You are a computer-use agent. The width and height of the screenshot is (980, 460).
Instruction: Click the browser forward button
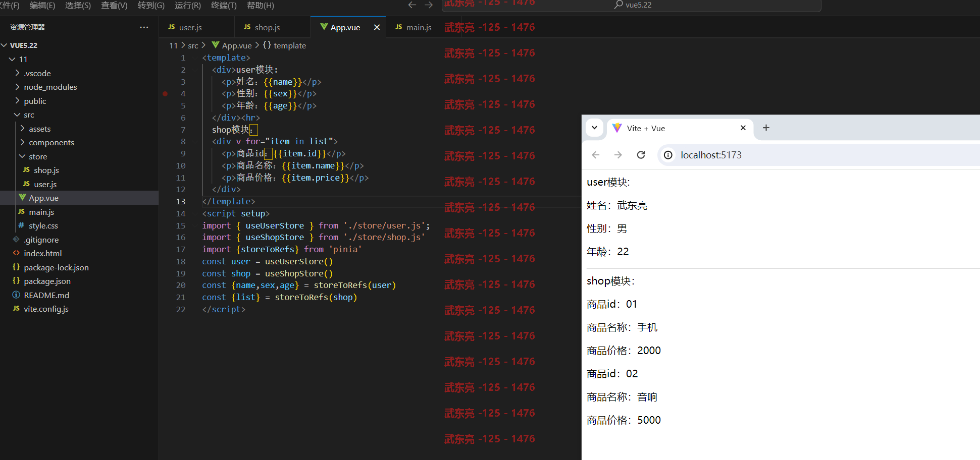[618, 155]
